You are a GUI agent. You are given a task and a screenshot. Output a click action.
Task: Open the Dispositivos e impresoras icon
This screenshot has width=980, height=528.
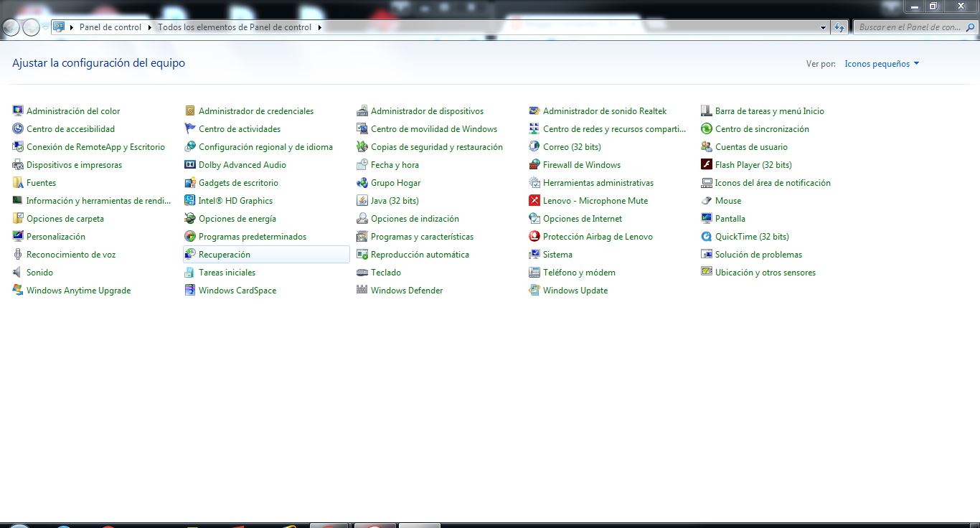point(18,164)
